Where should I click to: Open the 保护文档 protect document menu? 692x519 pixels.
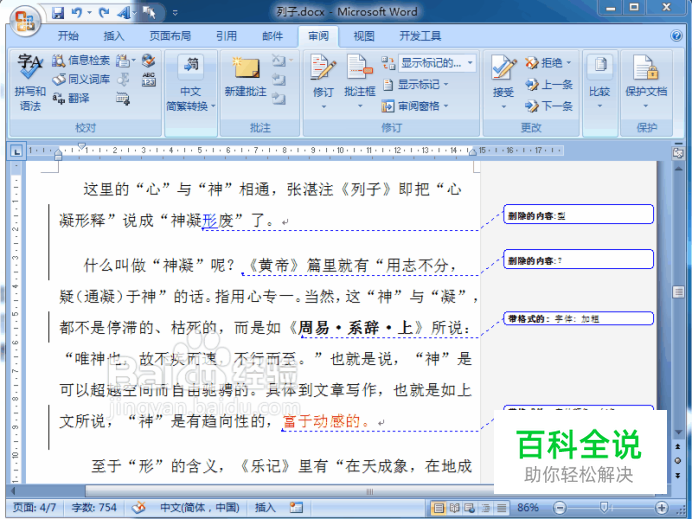(646, 82)
